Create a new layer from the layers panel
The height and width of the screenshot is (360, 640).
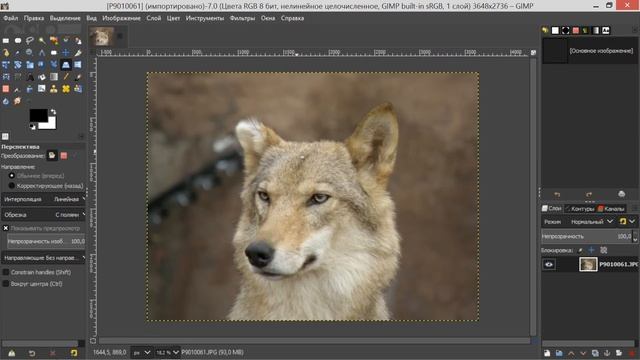(547, 353)
